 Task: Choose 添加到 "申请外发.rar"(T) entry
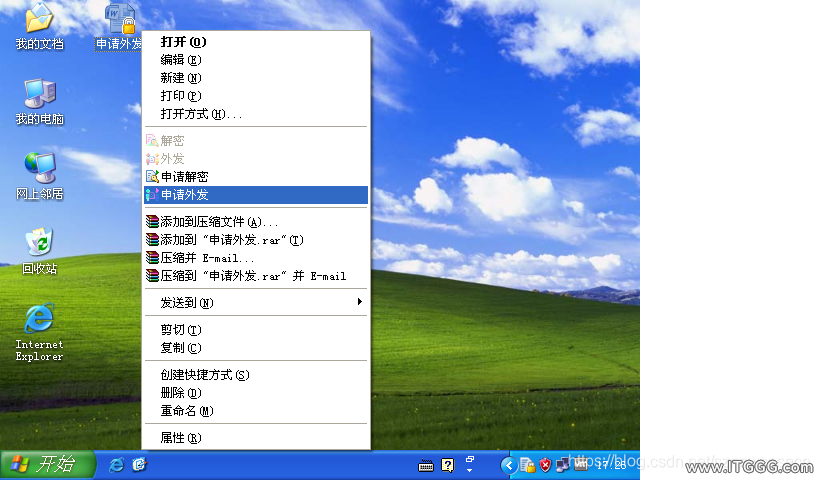256,240
